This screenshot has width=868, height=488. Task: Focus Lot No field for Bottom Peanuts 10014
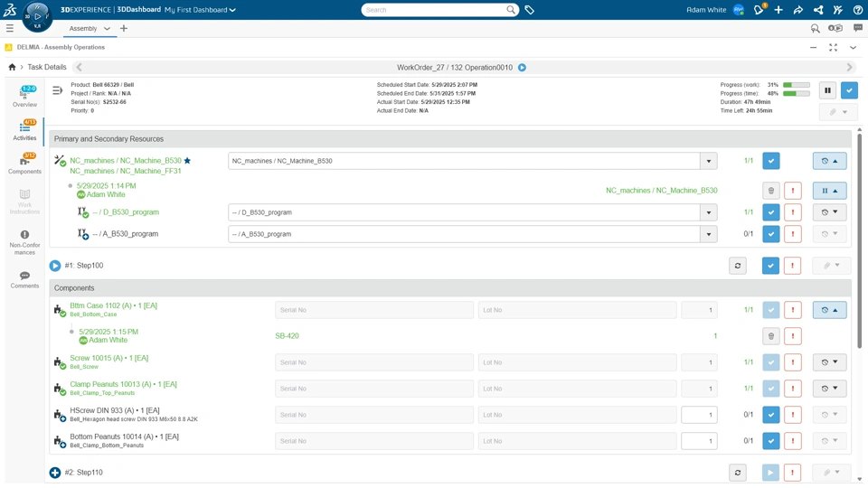[578, 441]
